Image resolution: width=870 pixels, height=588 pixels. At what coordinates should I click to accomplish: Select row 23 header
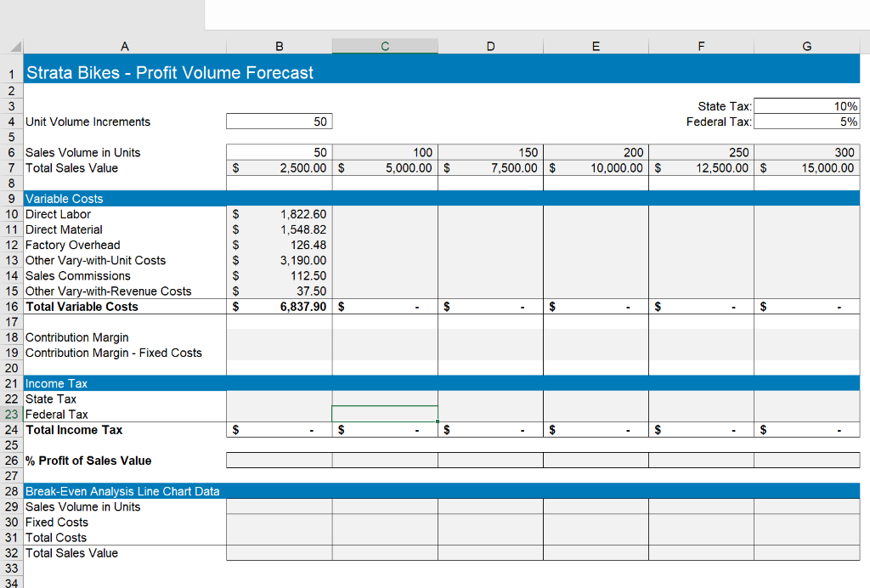click(x=11, y=415)
